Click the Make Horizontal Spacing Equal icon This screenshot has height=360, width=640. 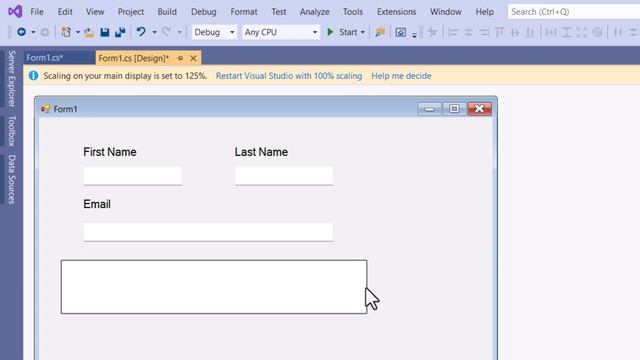(618, 32)
